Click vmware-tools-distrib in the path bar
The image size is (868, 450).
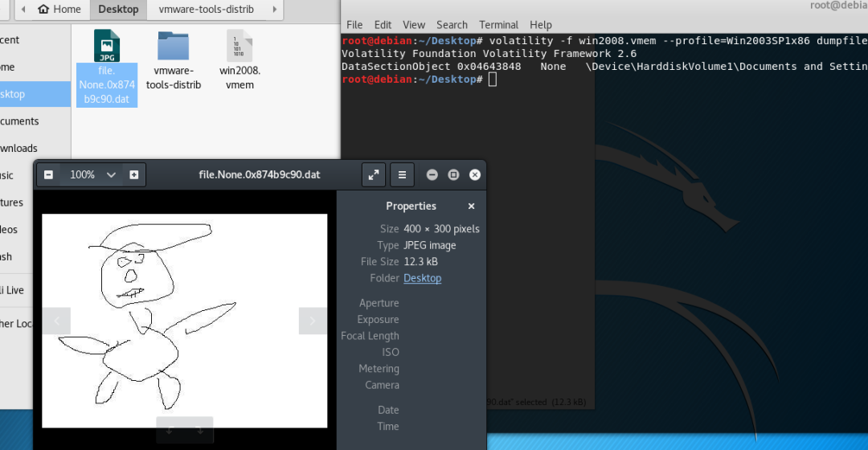[206, 10]
